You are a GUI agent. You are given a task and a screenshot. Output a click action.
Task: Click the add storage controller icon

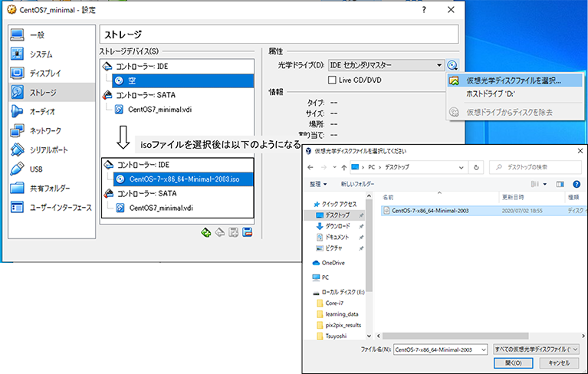(x=205, y=231)
